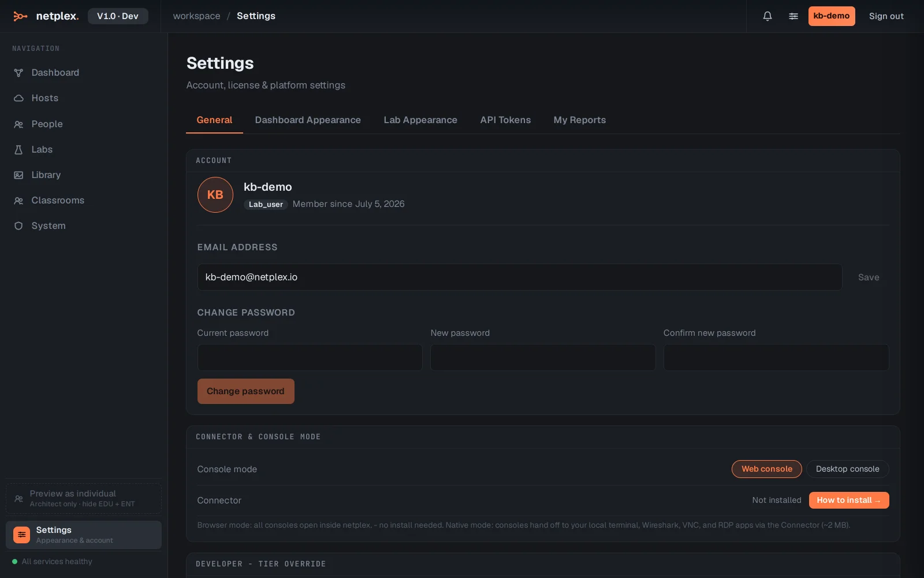Open Library in navigation

[84, 175]
